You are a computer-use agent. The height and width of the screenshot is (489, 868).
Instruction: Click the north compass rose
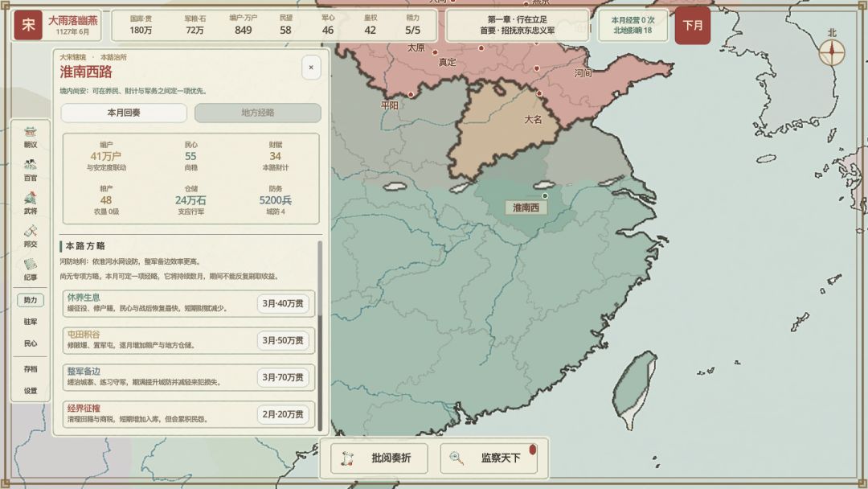[x=832, y=52]
